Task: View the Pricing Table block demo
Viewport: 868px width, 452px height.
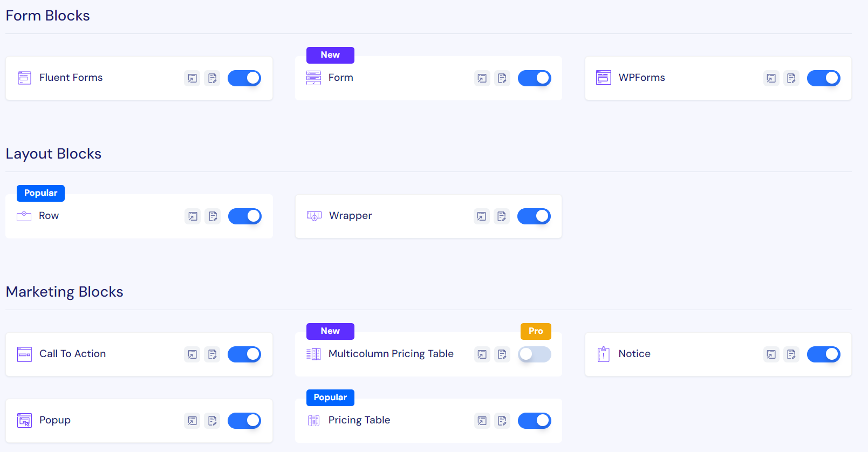Action: [482, 421]
